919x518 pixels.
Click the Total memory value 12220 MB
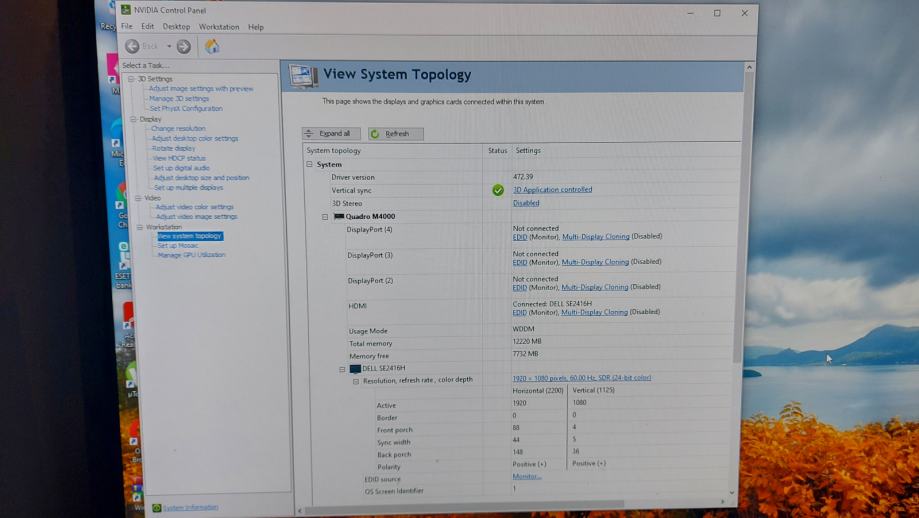pos(527,342)
